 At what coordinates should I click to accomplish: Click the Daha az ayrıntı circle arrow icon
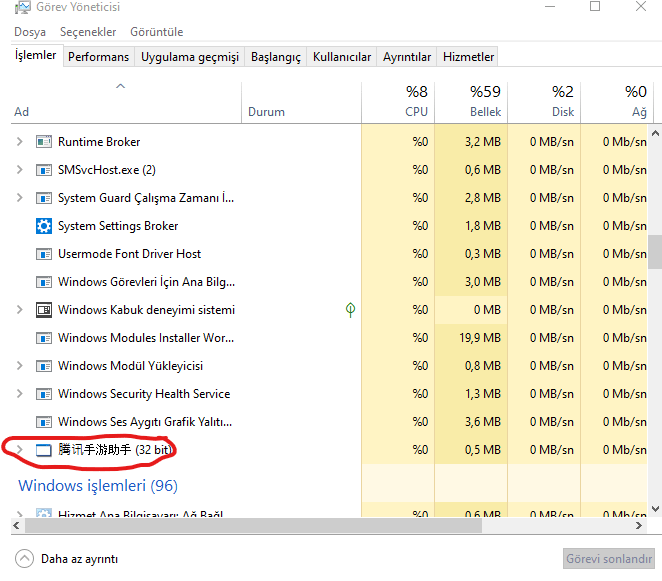[24, 559]
